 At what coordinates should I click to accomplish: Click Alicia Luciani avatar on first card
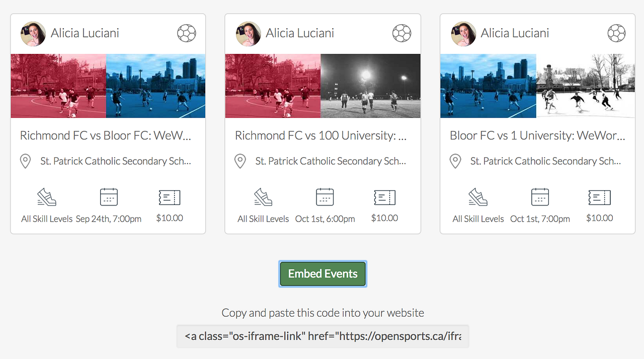33,34
